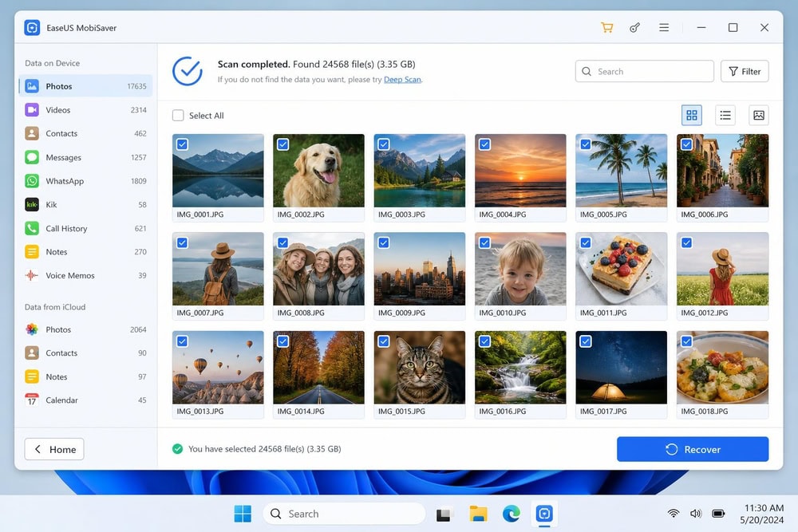Launch Microsoft Edge from the taskbar
Screen dimensions: 798x532
[x=511, y=514]
